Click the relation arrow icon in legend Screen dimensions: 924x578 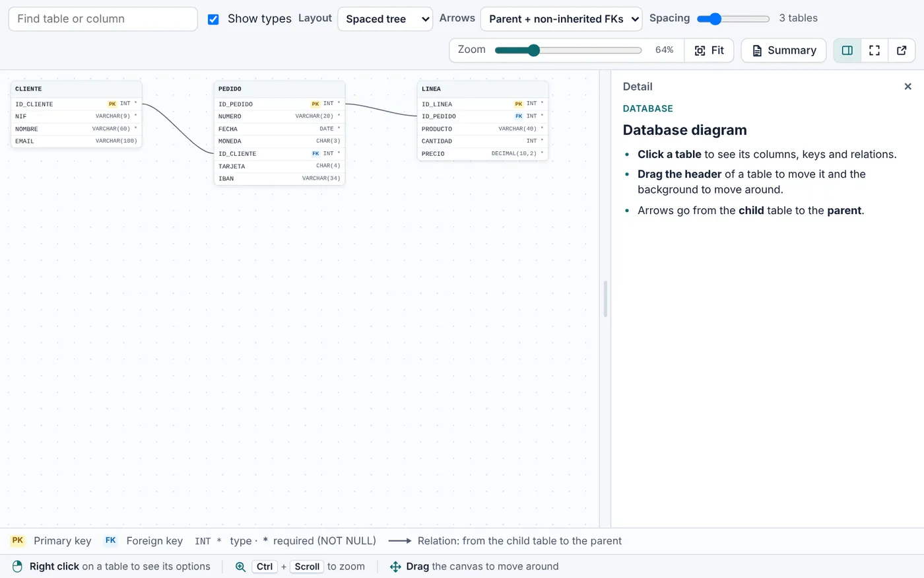pyautogui.click(x=400, y=541)
